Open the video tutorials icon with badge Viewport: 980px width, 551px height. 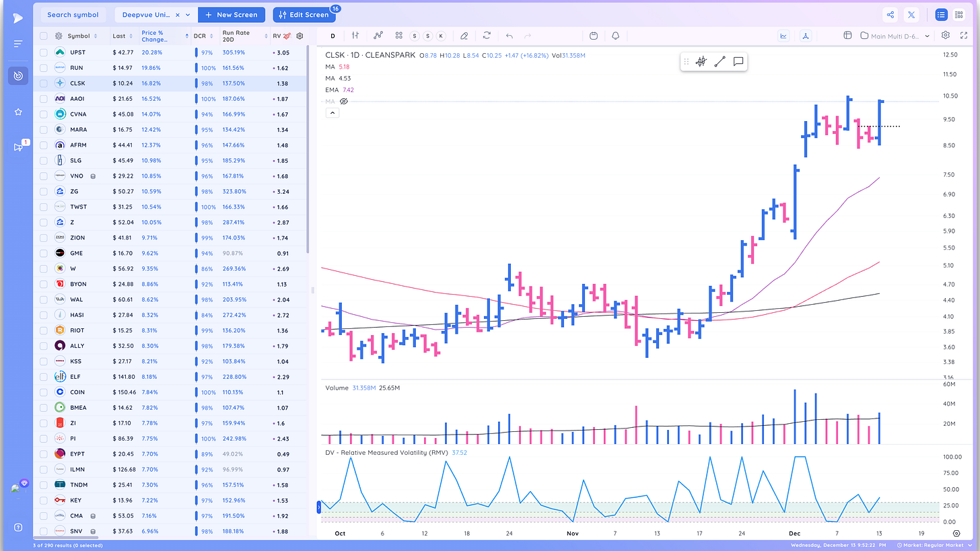pyautogui.click(x=18, y=147)
